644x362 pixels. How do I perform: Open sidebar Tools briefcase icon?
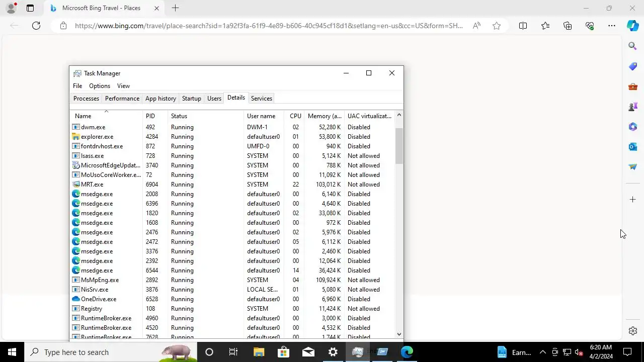633,86
